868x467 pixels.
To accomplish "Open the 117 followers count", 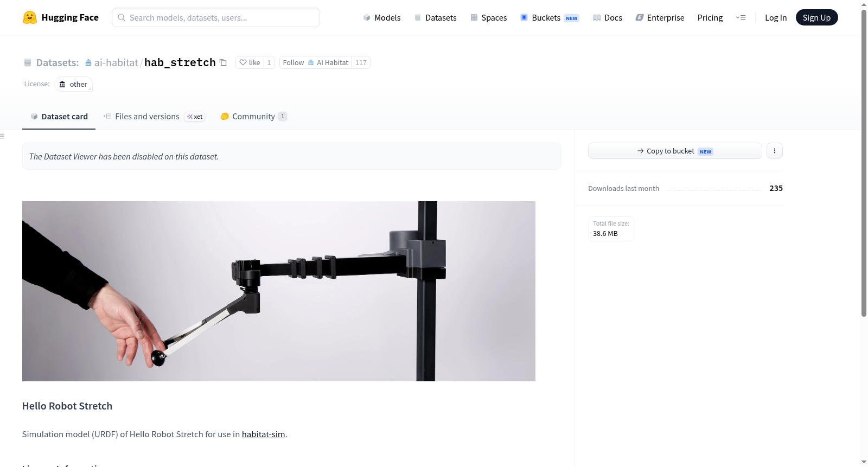I will click(x=361, y=62).
